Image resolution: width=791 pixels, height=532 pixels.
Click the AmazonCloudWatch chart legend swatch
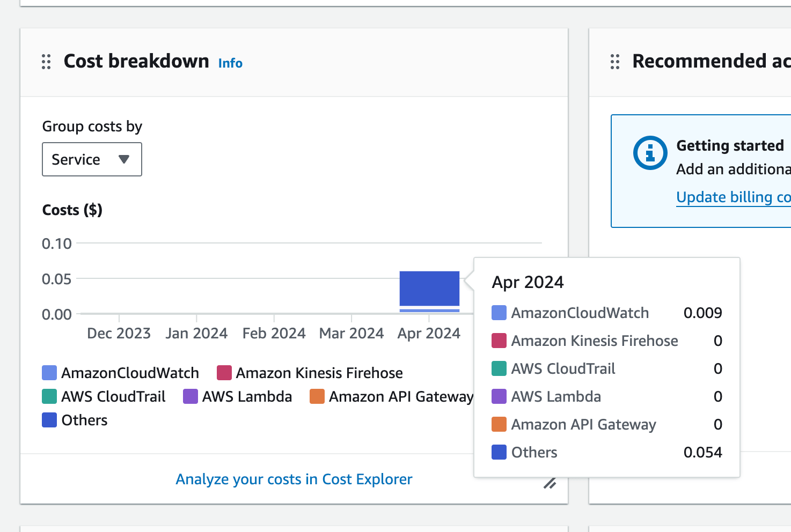pos(49,373)
